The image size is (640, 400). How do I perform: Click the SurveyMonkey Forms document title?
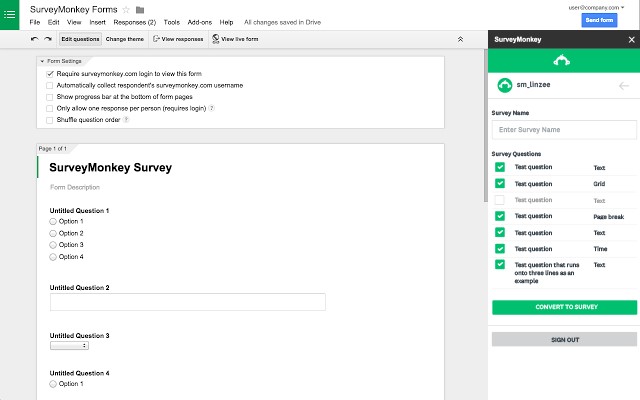(73, 9)
